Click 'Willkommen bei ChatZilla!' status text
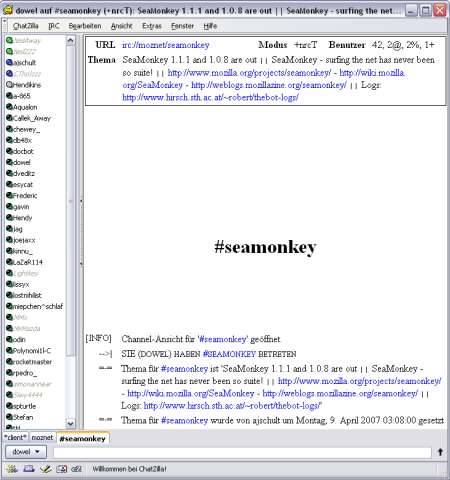The width and height of the screenshot is (450, 480). pos(129,469)
